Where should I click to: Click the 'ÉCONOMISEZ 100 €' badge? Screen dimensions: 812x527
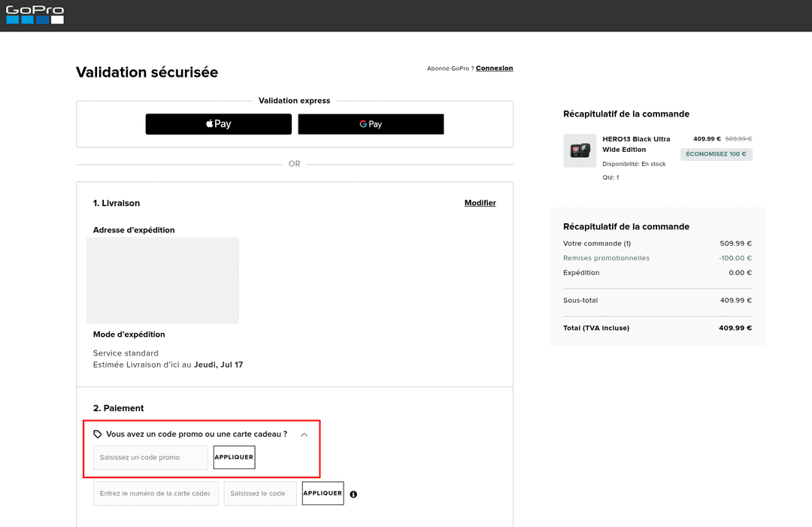point(717,154)
